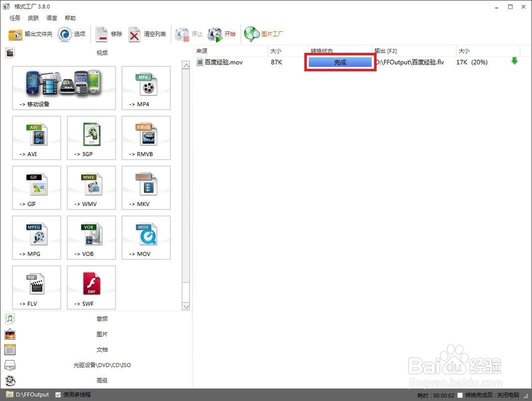Click the 完成 progress bar
532x401 pixels.
[340, 62]
